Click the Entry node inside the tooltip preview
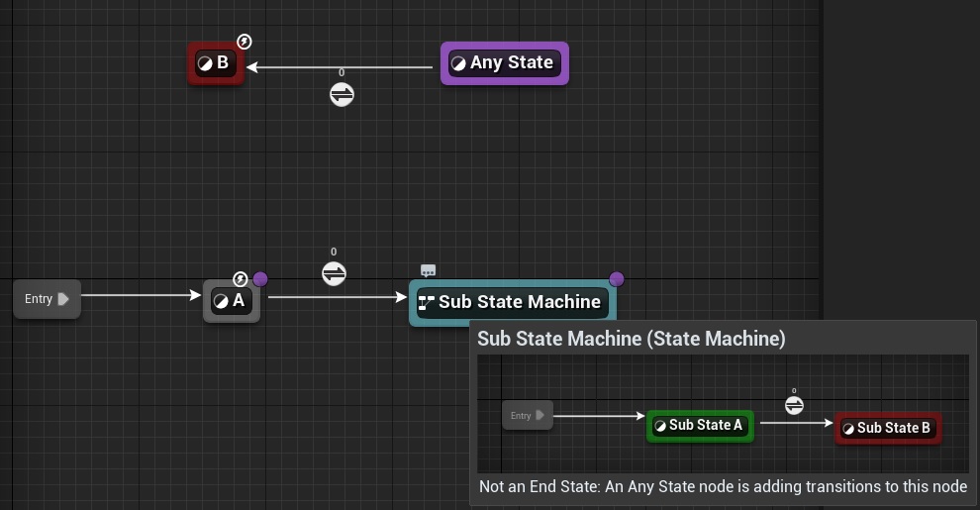 (527, 416)
